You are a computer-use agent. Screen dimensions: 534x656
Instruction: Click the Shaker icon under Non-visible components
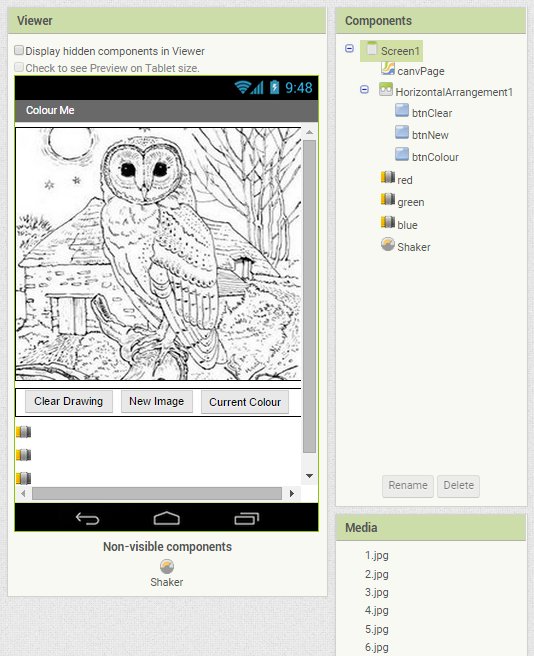(167, 567)
